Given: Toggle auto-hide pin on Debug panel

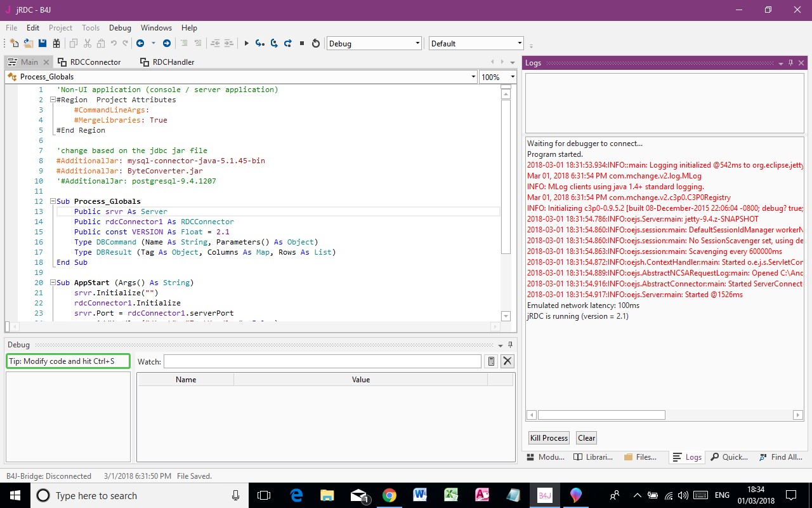Looking at the screenshot, I should (x=510, y=345).
